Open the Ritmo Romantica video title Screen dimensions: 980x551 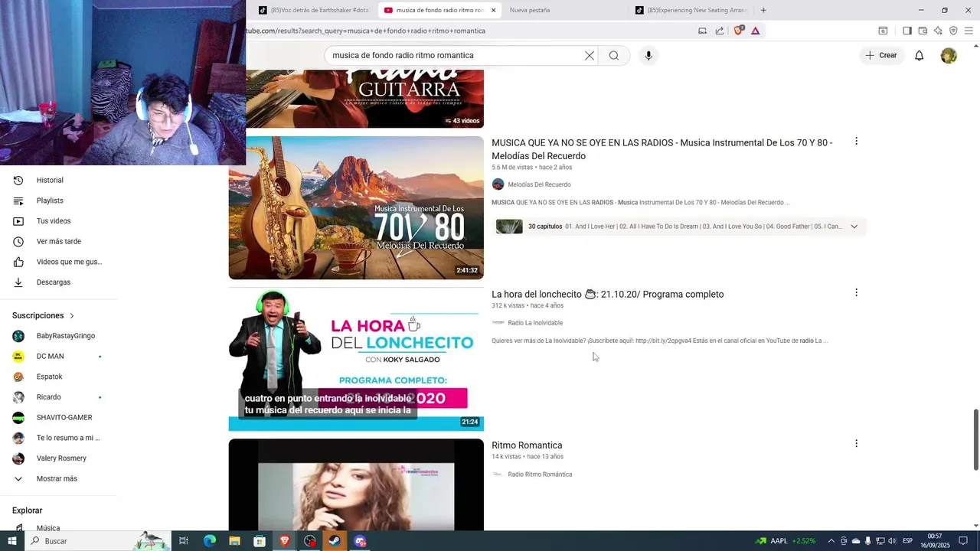click(x=527, y=445)
